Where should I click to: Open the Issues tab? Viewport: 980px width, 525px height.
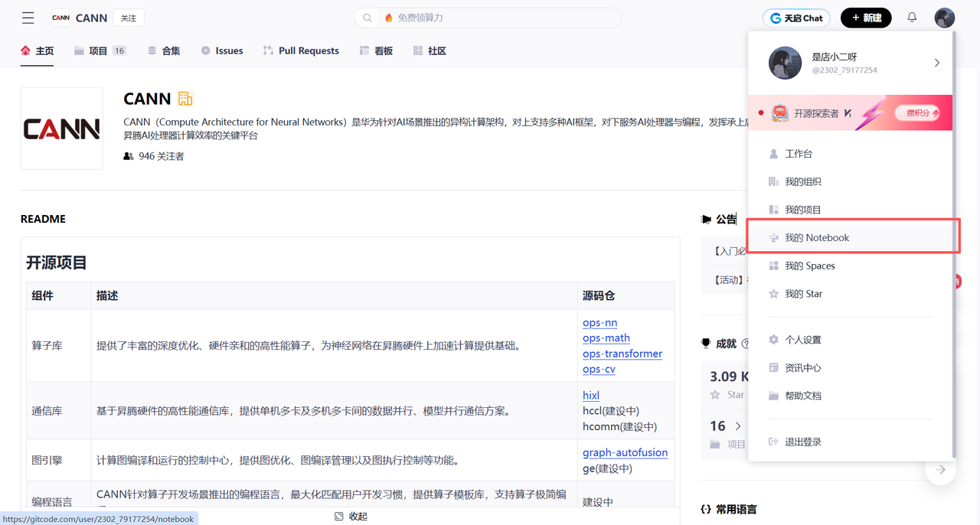pos(222,51)
